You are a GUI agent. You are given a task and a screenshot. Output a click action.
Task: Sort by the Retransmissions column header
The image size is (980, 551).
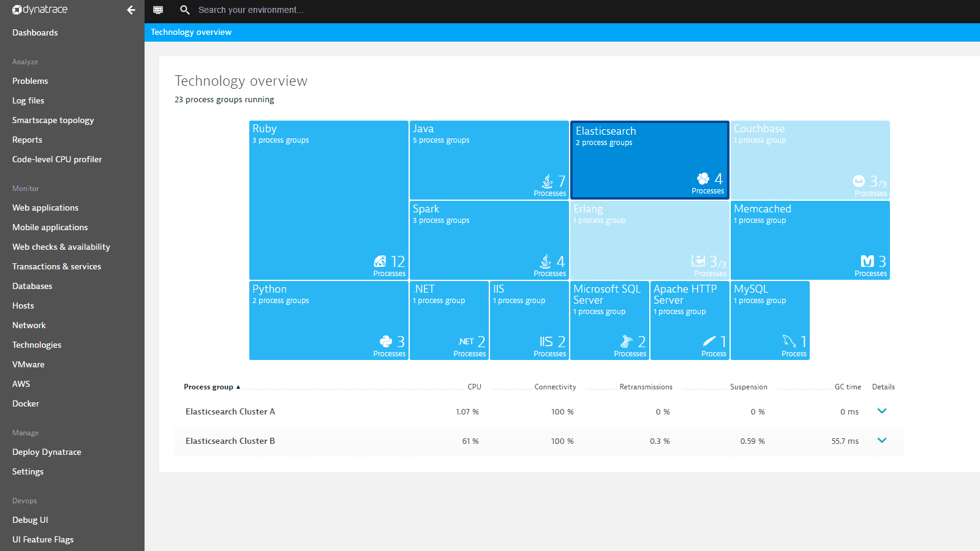tap(646, 387)
